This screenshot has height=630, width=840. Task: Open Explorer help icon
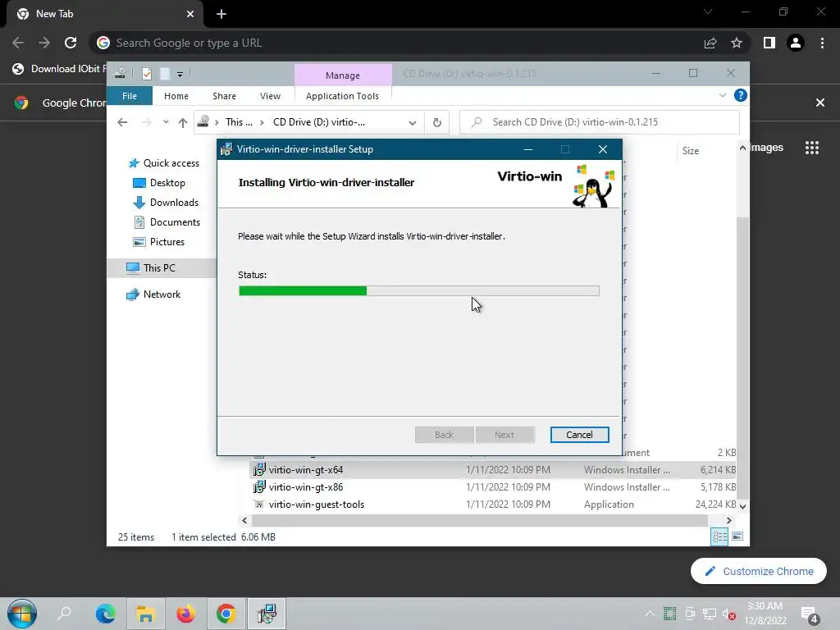[741, 95]
